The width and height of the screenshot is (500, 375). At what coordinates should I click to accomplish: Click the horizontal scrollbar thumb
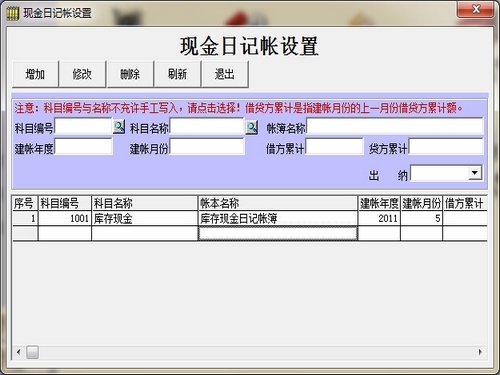32,352
